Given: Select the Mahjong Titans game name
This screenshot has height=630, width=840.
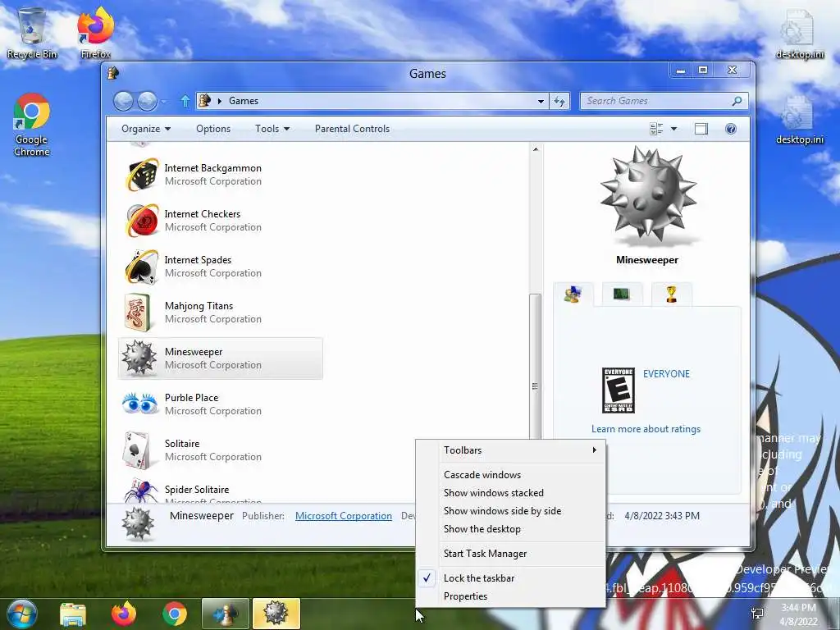Looking at the screenshot, I should 199,306.
